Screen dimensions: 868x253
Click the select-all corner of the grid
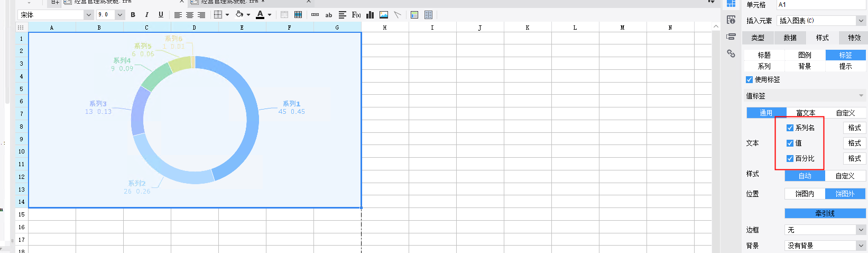tap(21, 28)
